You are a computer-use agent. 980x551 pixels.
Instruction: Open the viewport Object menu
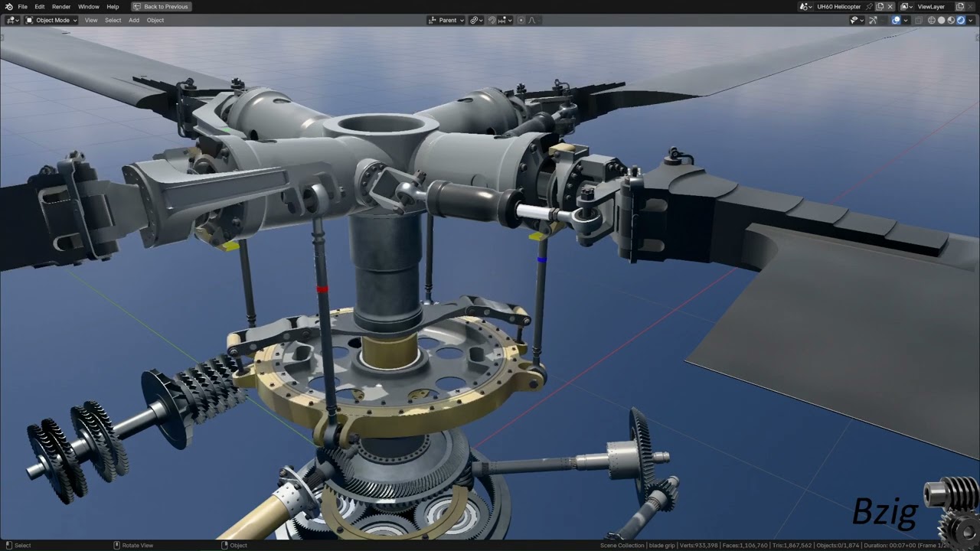155,20
